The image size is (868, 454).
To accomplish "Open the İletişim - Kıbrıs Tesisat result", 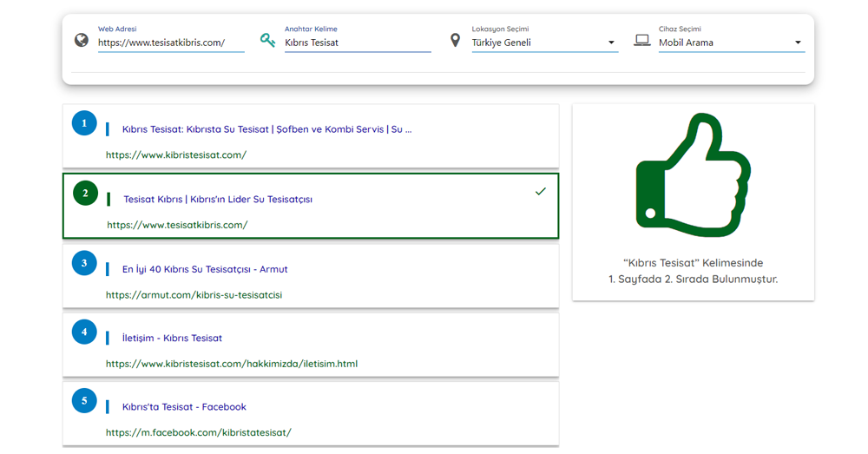I will [x=172, y=339].
